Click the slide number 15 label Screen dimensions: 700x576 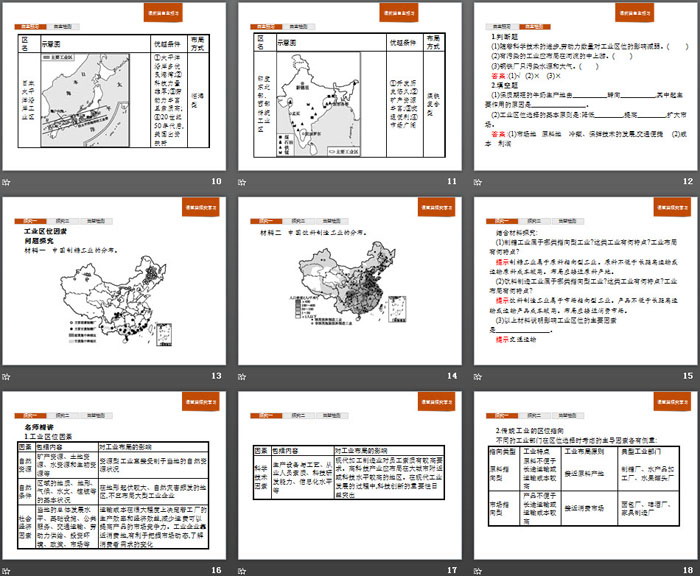click(687, 376)
